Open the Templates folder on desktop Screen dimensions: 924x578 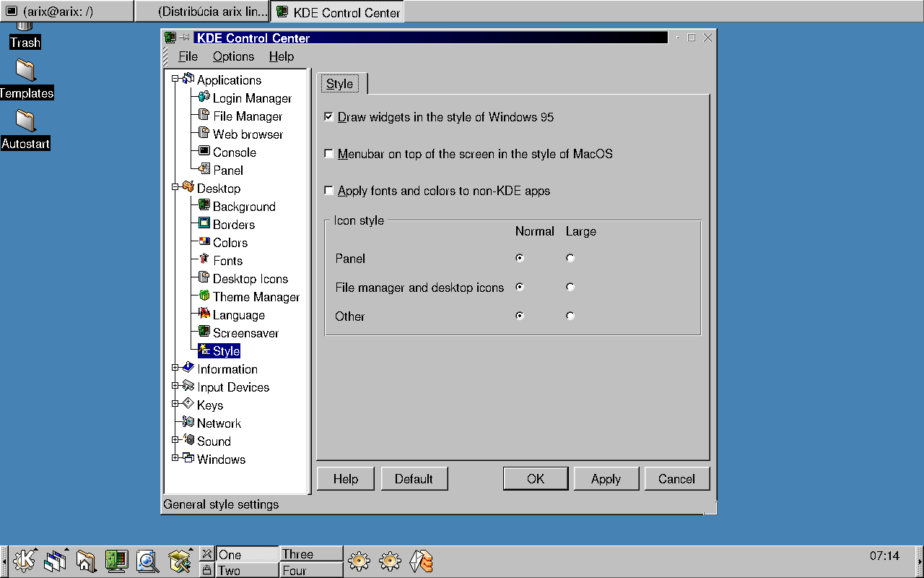(25, 79)
